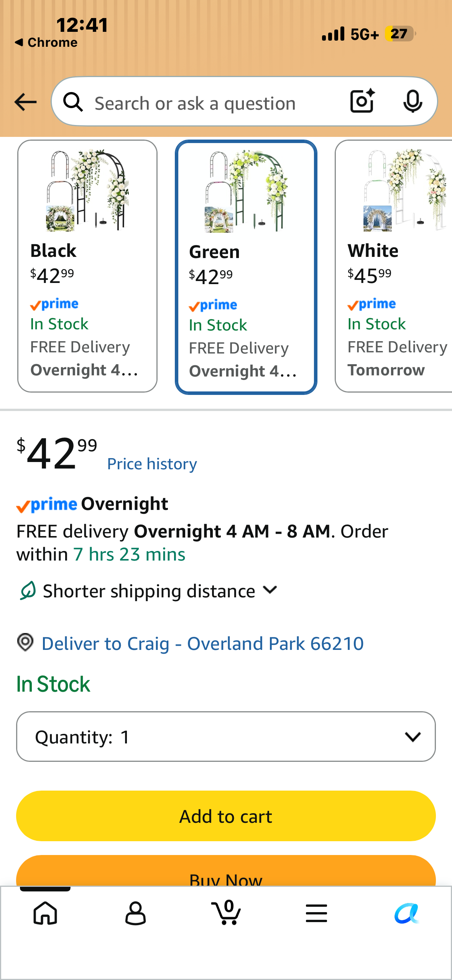The height and width of the screenshot is (980, 452).
Task: Tap the microphone voice search icon
Action: pyautogui.click(x=413, y=102)
